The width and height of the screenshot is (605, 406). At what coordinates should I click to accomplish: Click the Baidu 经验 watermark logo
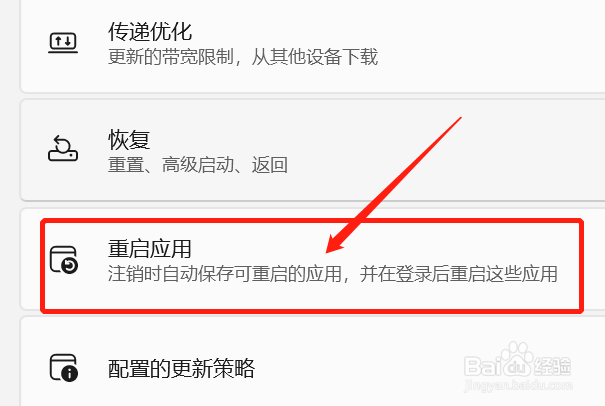[517, 361]
